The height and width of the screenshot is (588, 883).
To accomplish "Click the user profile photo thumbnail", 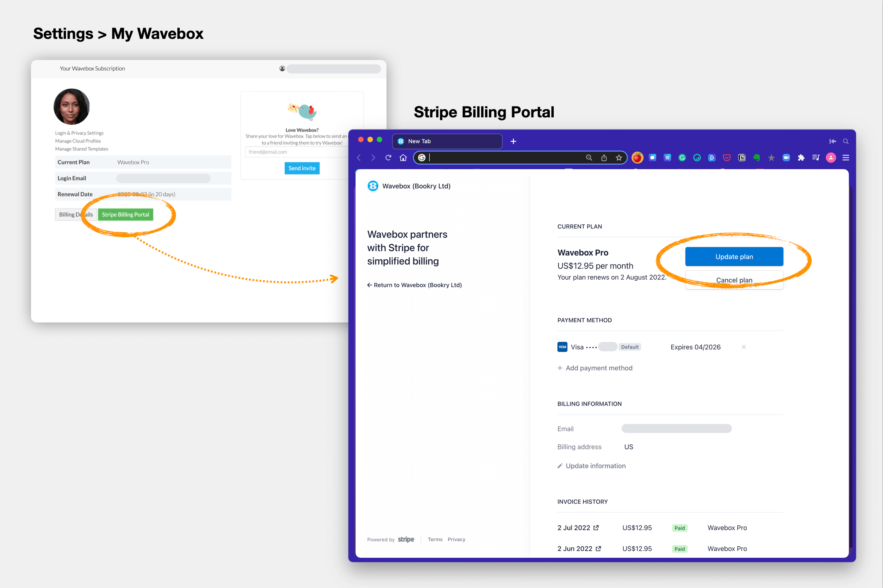I will (x=71, y=107).
